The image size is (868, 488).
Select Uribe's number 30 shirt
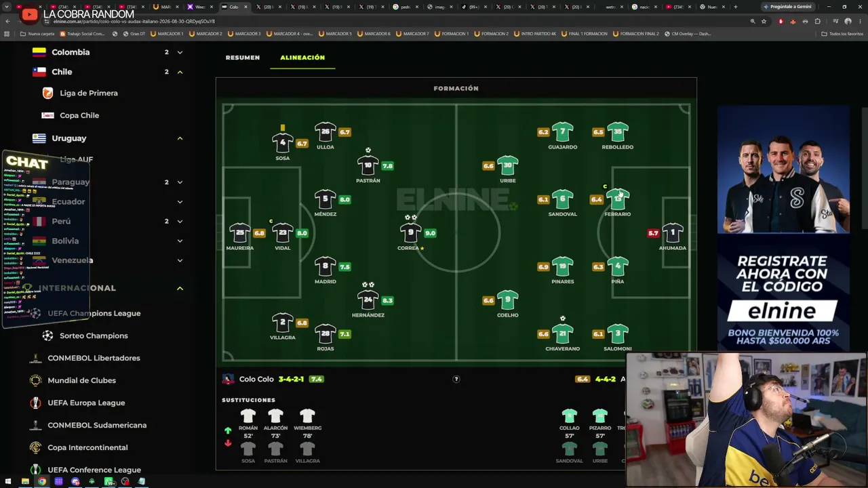click(508, 165)
